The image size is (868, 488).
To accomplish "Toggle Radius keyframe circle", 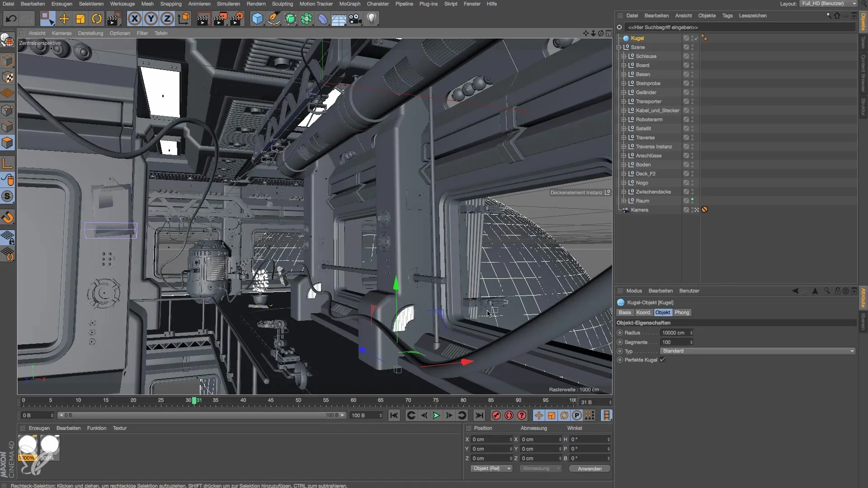I will (620, 333).
